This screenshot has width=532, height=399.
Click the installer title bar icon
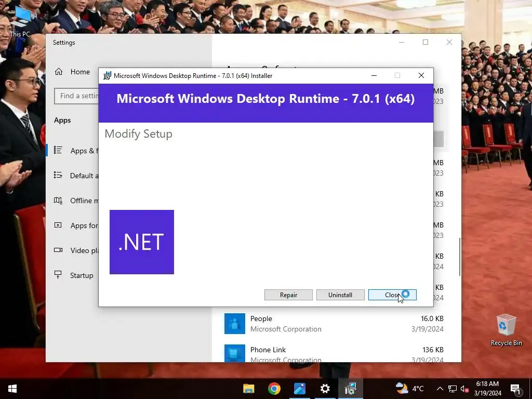[x=107, y=76]
